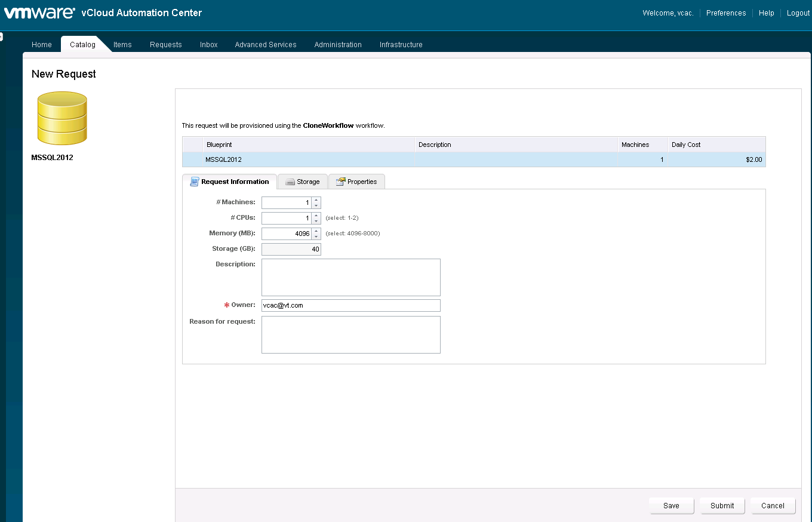
Task: Click the New Request heading
Action: 64,74
